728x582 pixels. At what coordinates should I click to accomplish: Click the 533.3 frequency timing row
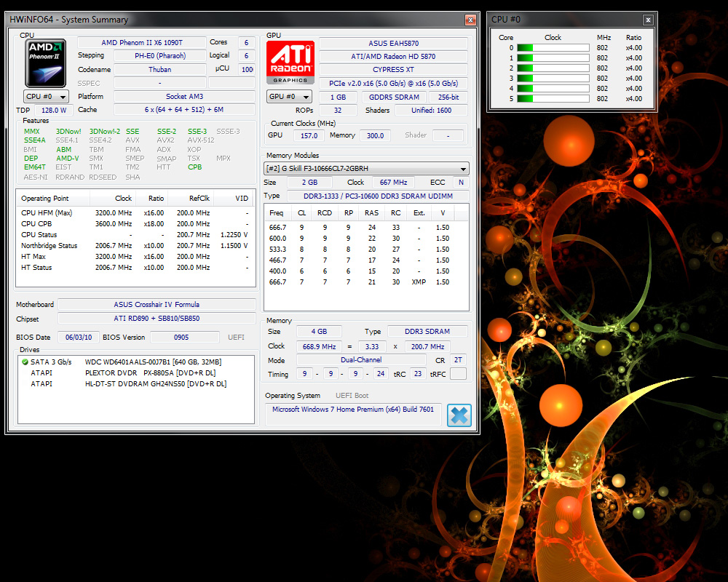(366, 250)
